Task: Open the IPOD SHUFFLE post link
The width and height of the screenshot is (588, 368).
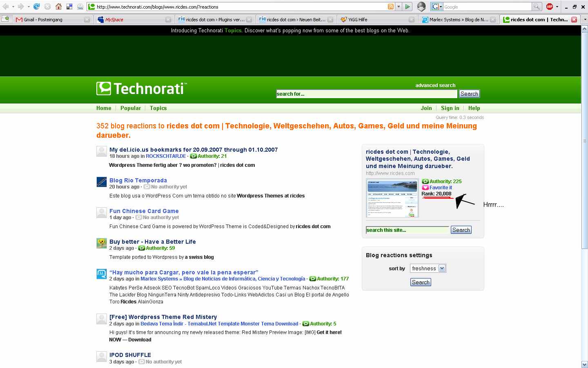Action: [x=130, y=355]
